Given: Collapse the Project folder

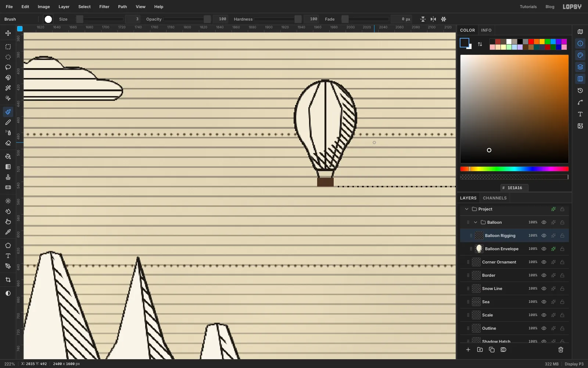Looking at the screenshot, I should pos(467,209).
